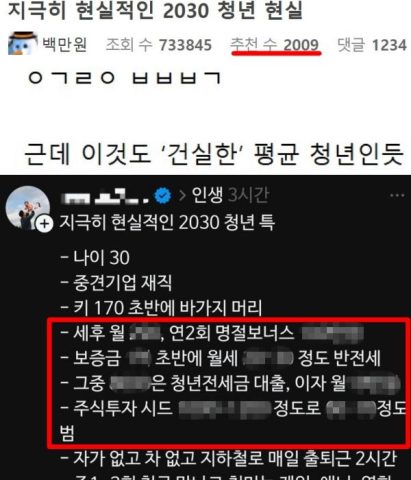The height and width of the screenshot is (480, 411).
Task: Click the 조회 수 733845 view count
Action: click(159, 45)
